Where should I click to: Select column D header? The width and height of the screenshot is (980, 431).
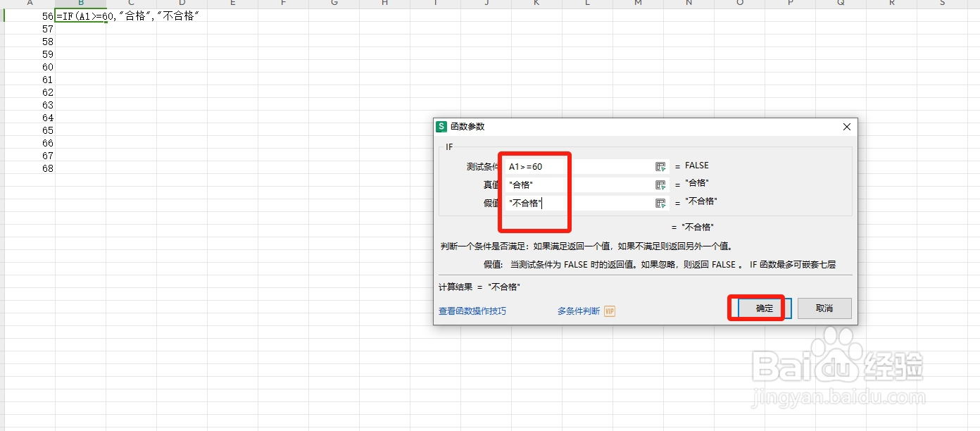point(182,4)
